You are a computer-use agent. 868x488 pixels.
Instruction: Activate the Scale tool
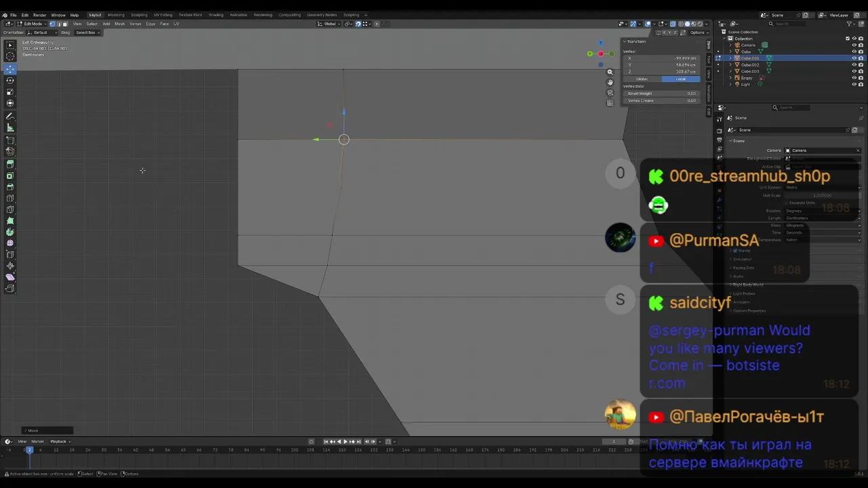10,91
